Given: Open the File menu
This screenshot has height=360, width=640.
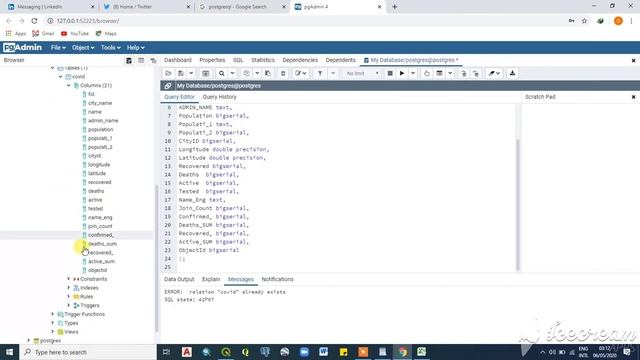Looking at the screenshot, I should pyautogui.click(x=58, y=48).
